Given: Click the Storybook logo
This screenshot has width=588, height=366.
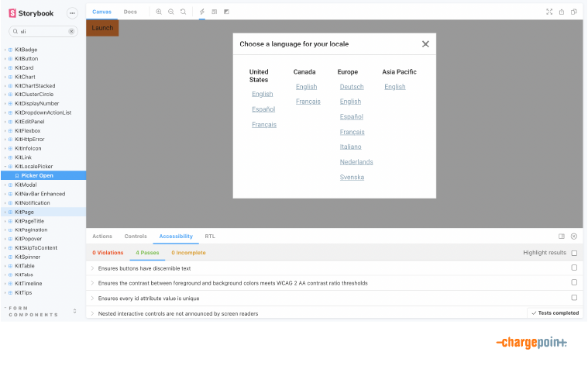Looking at the screenshot, I should pos(31,13).
